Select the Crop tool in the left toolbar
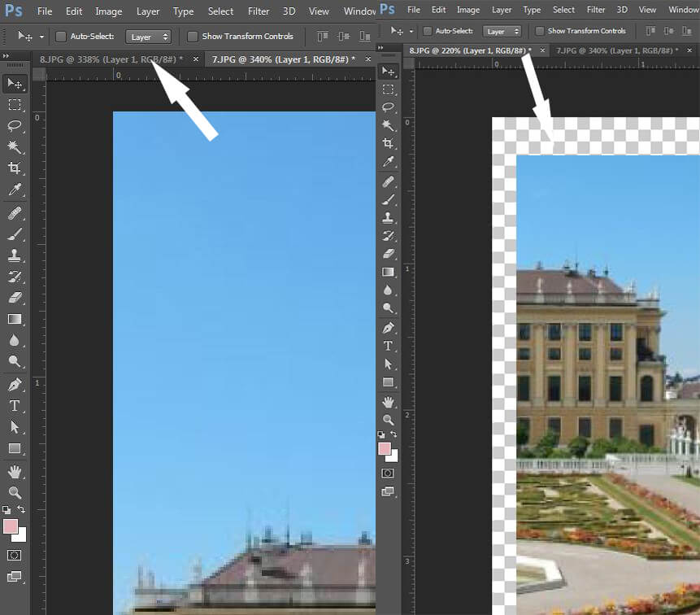The width and height of the screenshot is (700, 615). click(15, 168)
